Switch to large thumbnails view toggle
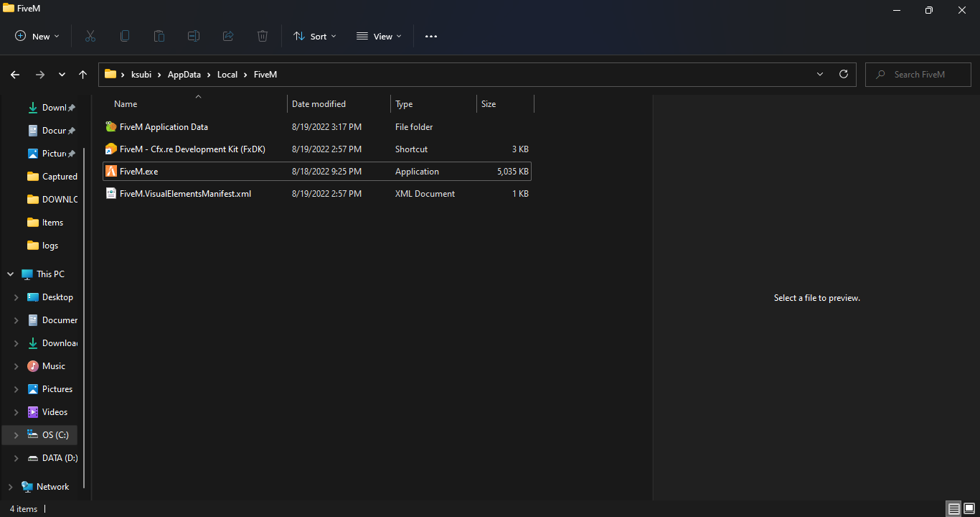The height and width of the screenshot is (517, 980). [969, 509]
